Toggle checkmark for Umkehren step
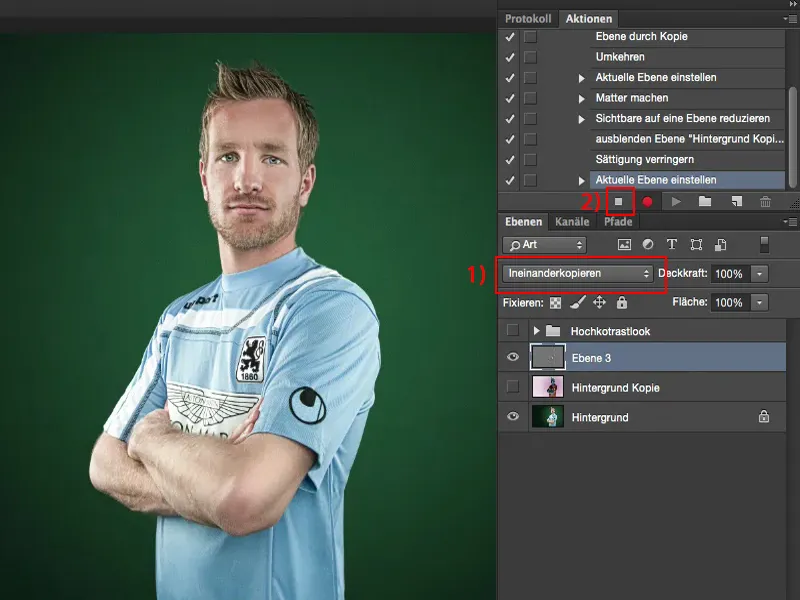 (x=509, y=57)
